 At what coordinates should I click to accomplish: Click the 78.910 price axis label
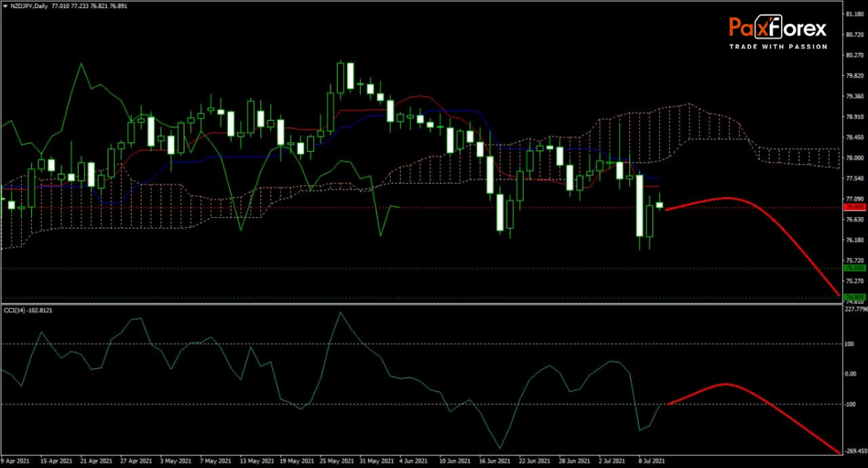click(x=854, y=116)
